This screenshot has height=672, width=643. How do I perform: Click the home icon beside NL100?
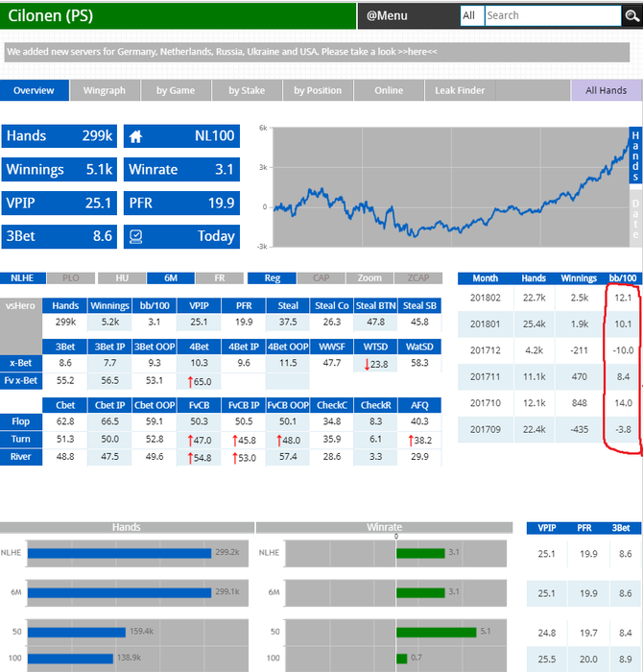135,136
